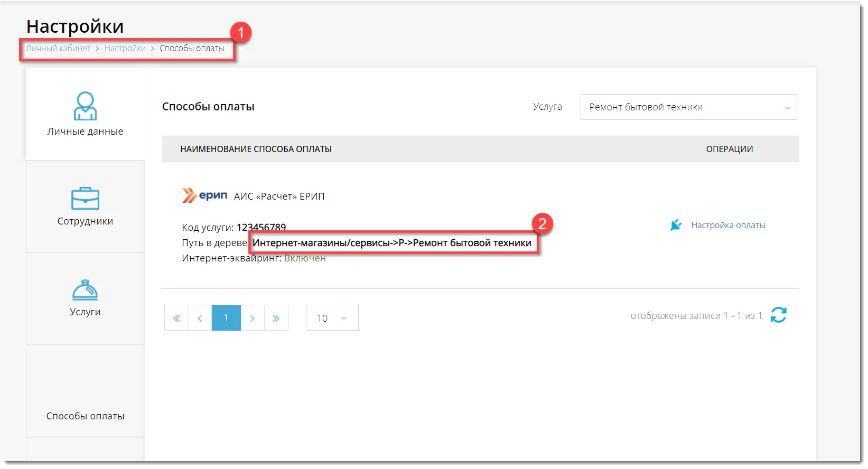Click the ЕРИП logo
This screenshot has width=868, height=469.
tap(204, 195)
